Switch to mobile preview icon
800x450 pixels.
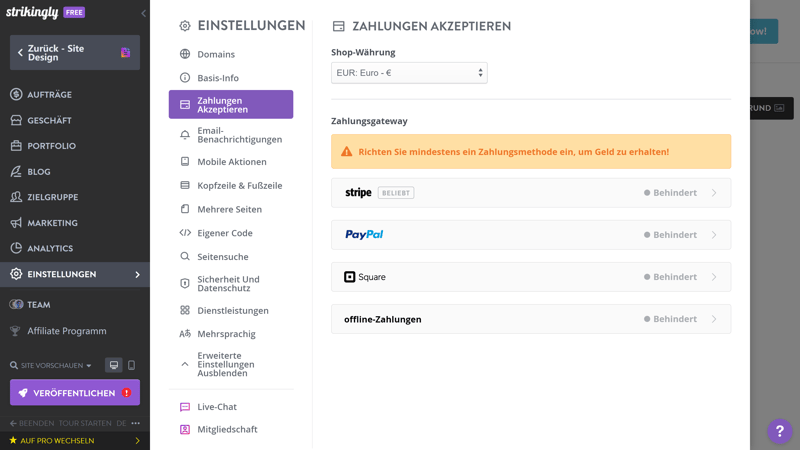click(x=131, y=365)
